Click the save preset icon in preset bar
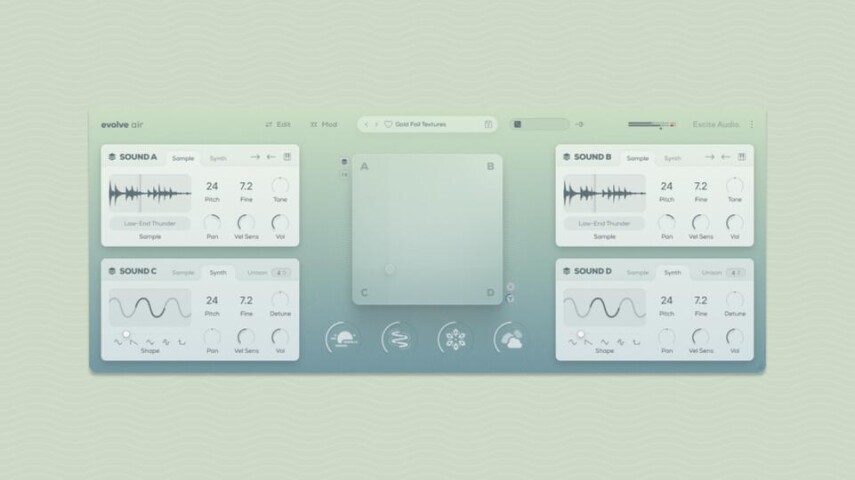 tap(488, 125)
